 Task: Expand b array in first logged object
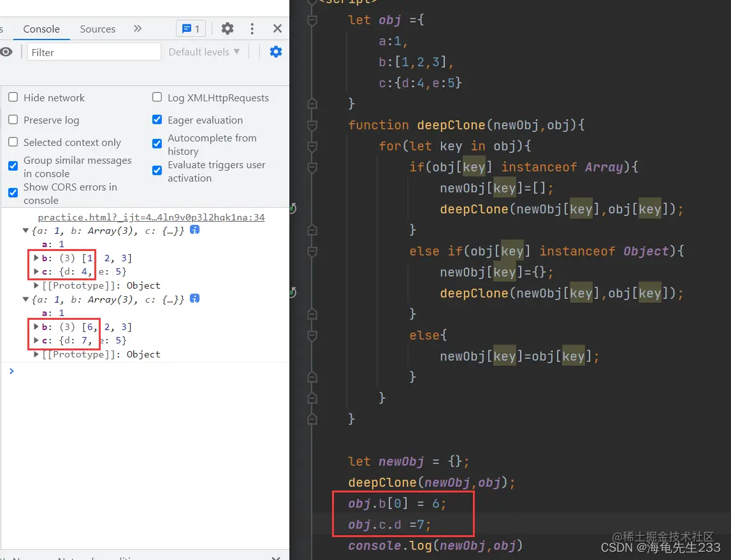36,257
